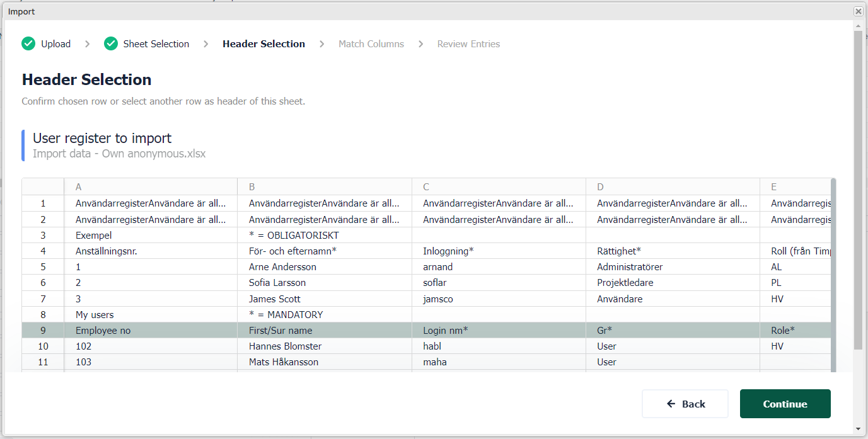Select row 2 as header
This screenshot has width=868, height=439.
click(427, 220)
